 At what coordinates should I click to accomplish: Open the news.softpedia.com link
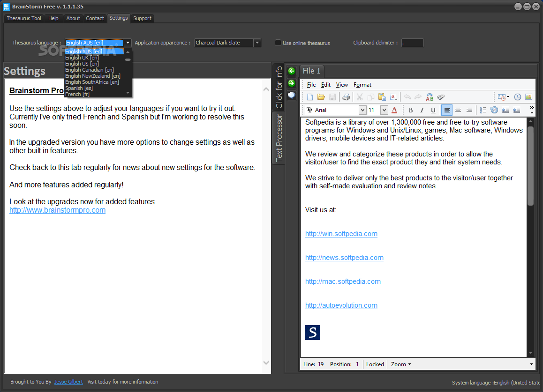(x=344, y=258)
